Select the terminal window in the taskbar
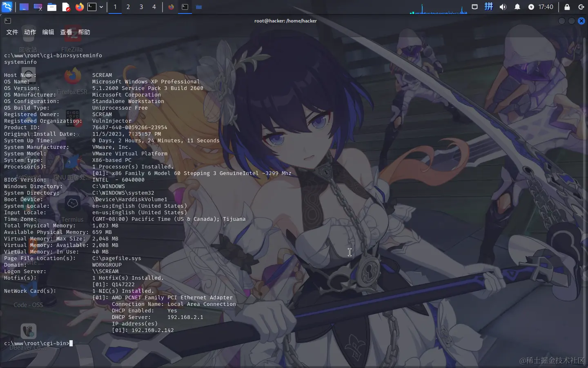The width and height of the screenshot is (588, 368). tap(185, 7)
